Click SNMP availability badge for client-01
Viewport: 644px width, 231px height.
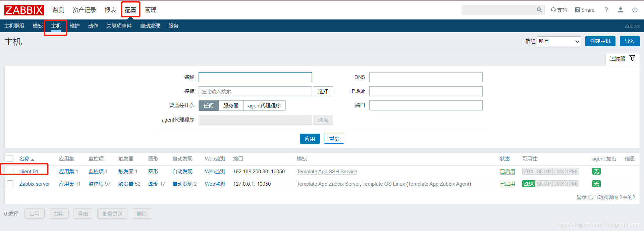click(x=544, y=172)
